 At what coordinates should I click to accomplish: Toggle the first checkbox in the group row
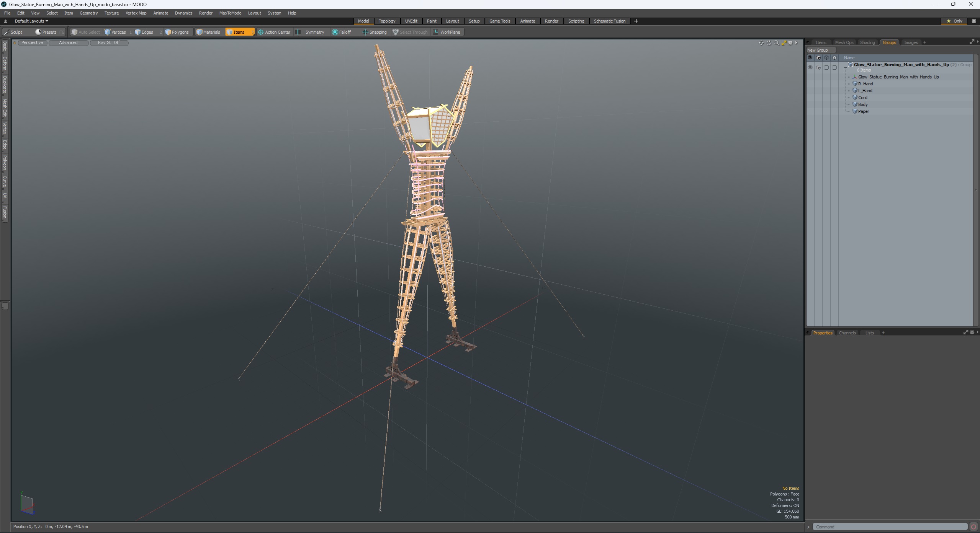point(826,67)
